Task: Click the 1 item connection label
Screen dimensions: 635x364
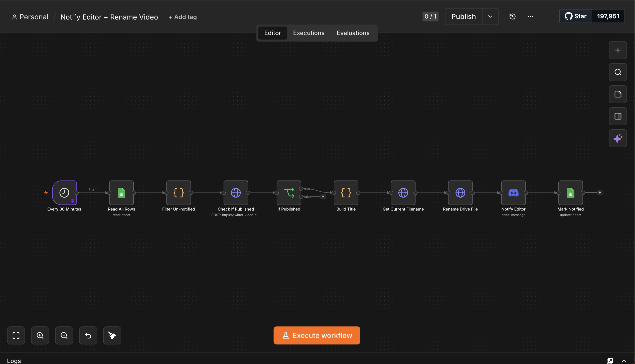Action: tap(93, 189)
